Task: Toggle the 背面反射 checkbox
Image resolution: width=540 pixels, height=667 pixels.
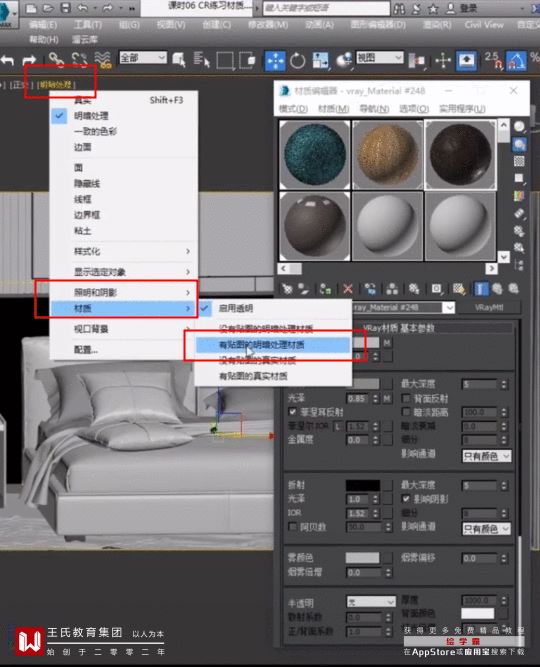Action: tap(406, 398)
